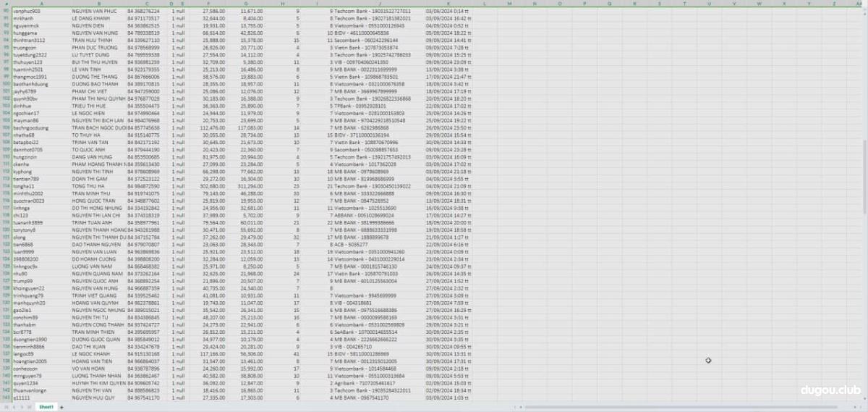
Task: Select row 143 header
Action: click(x=6, y=398)
